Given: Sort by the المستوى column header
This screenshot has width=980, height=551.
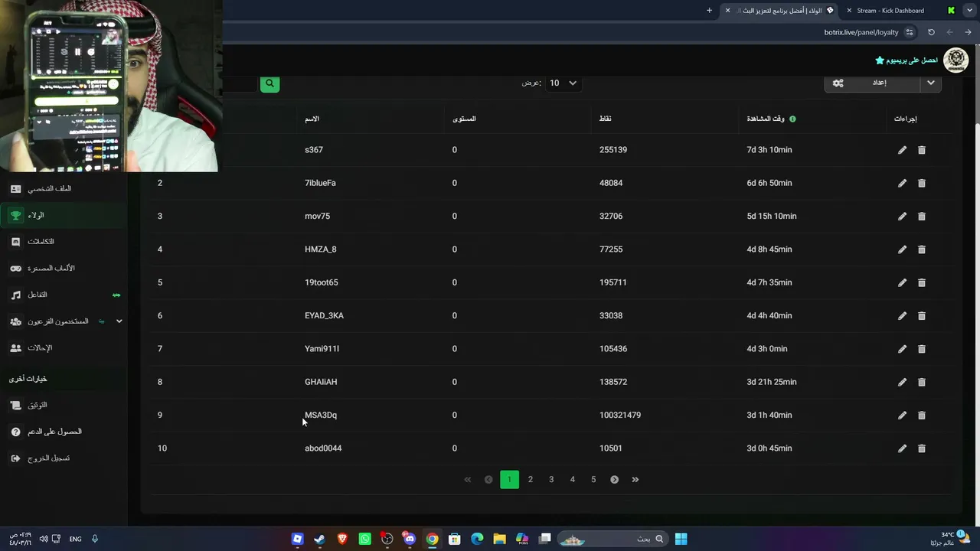Looking at the screenshot, I should [x=464, y=119].
